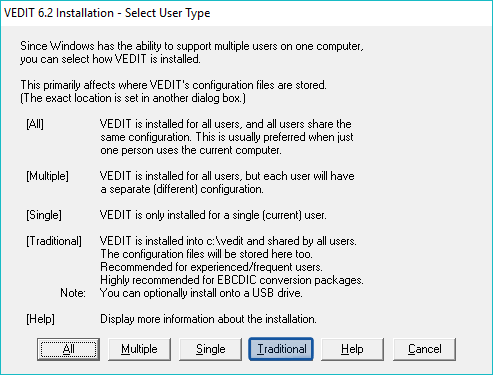Click 'VEDIT is only installed for a single' text
Viewport: 493px width, 375px height.
[x=180, y=215]
